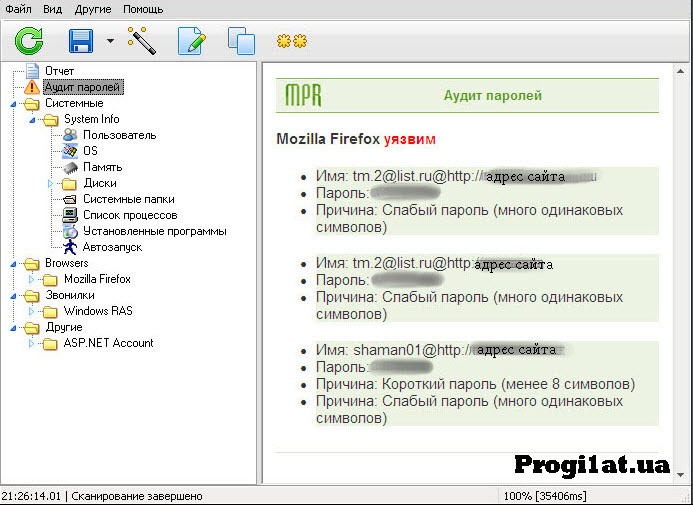Click the Системные folder icon

coord(31,103)
